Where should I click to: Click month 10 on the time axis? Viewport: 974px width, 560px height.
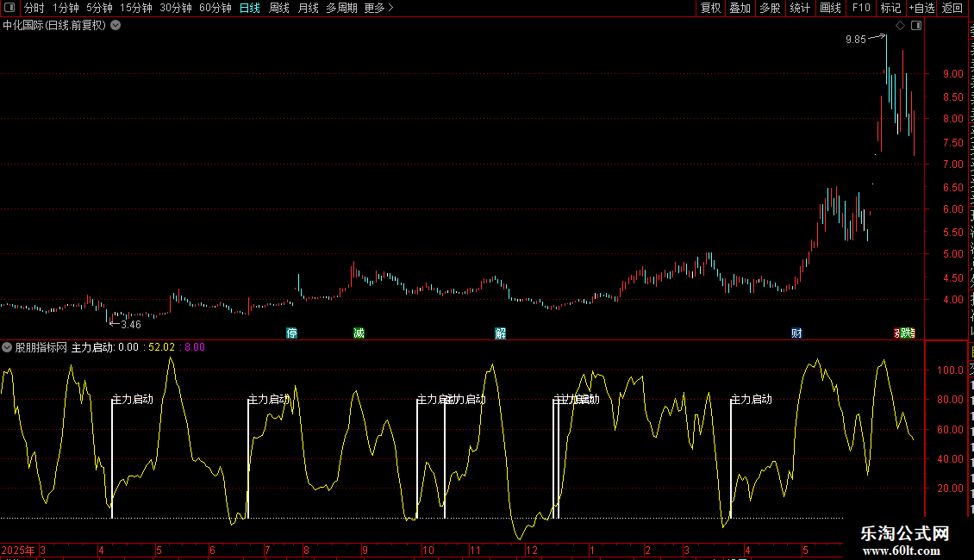click(428, 550)
